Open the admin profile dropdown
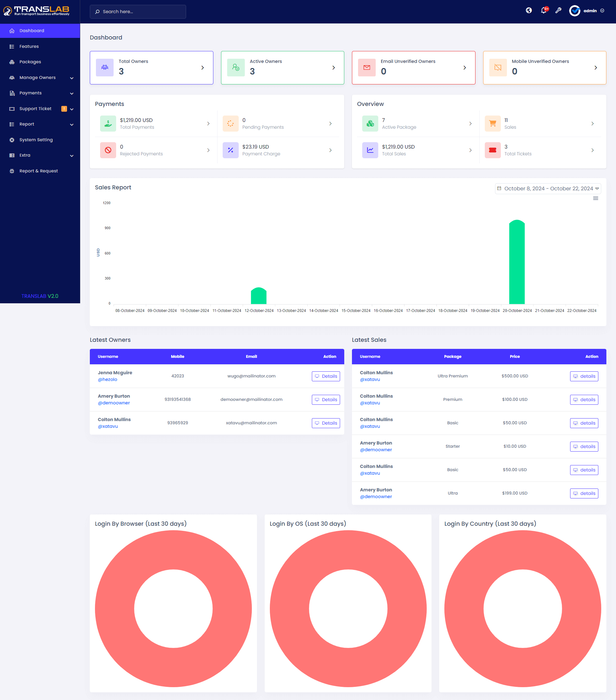This screenshot has height=700, width=616. click(x=590, y=11)
